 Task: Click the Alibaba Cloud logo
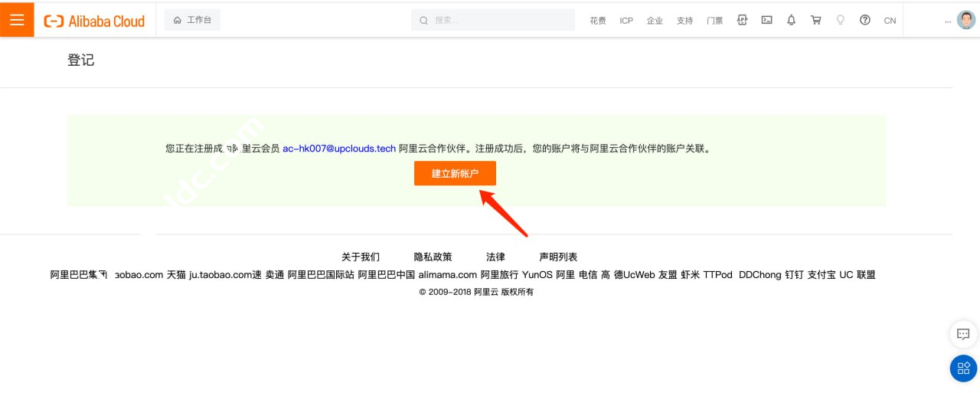(x=94, y=21)
